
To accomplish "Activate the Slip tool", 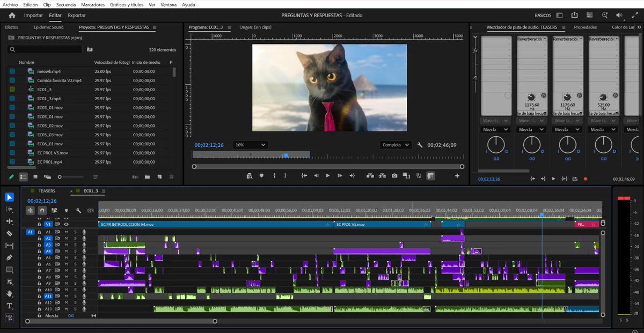I will click(10, 246).
